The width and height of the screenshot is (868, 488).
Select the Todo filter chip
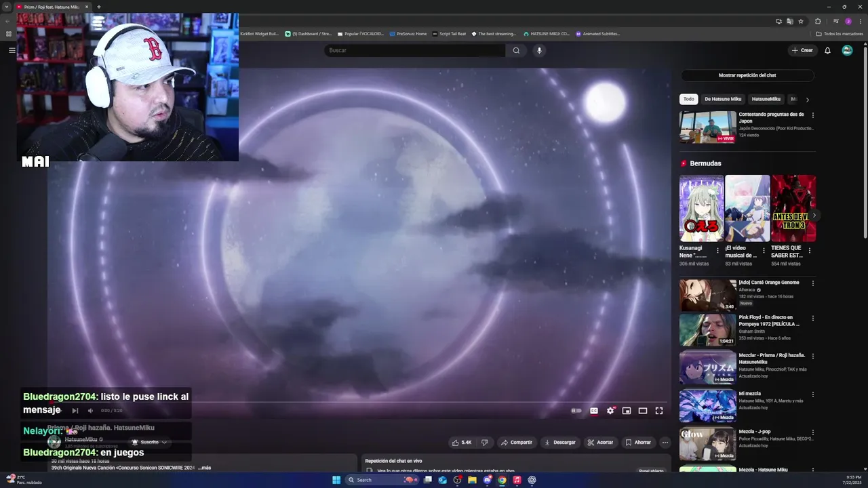pos(688,99)
